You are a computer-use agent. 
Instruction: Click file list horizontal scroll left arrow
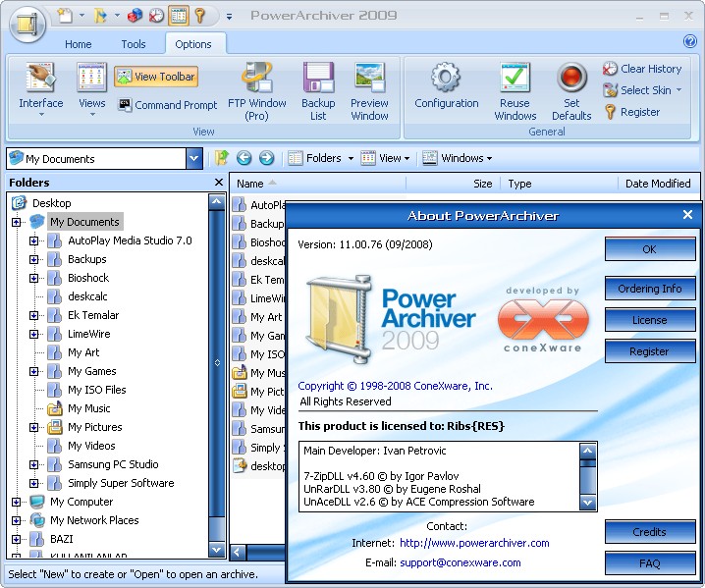tap(239, 552)
